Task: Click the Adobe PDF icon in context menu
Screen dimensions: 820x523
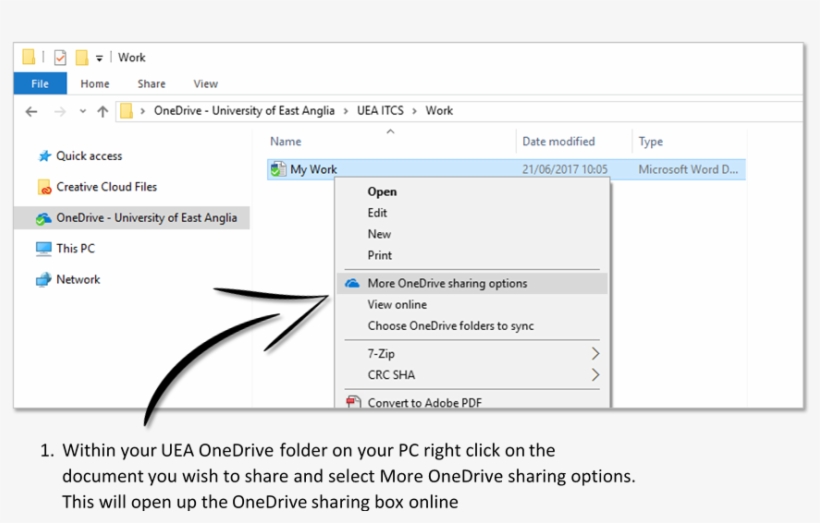Action: point(354,402)
